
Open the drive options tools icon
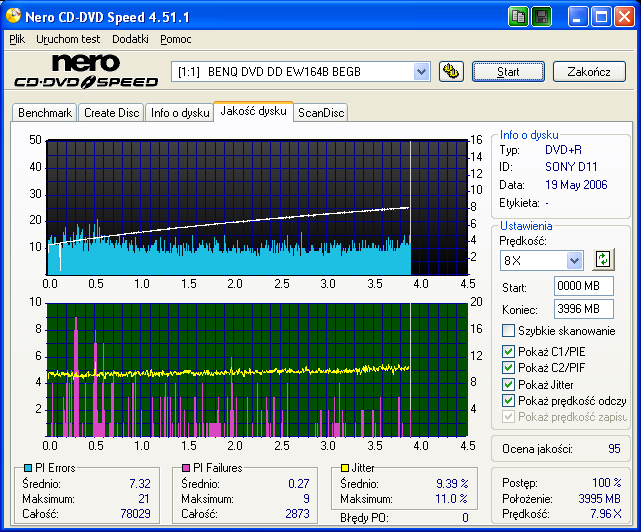[x=451, y=72]
